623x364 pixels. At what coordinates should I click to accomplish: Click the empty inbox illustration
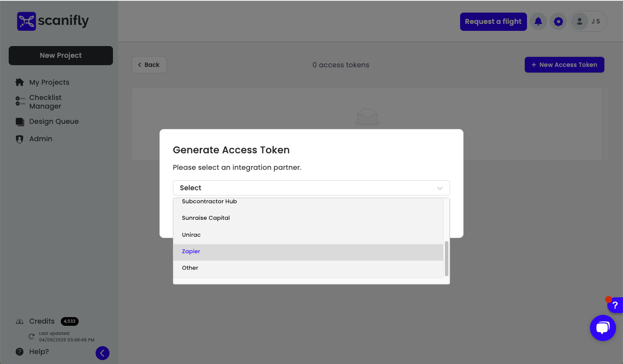coord(367,117)
